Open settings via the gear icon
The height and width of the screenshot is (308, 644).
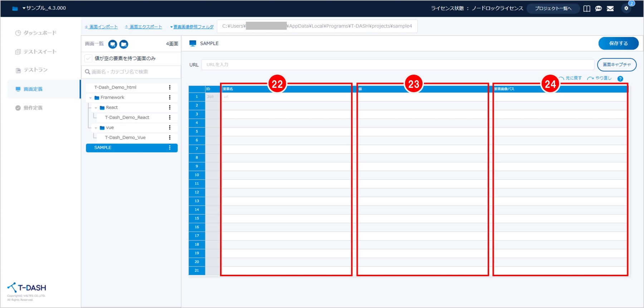coord(626,8)
